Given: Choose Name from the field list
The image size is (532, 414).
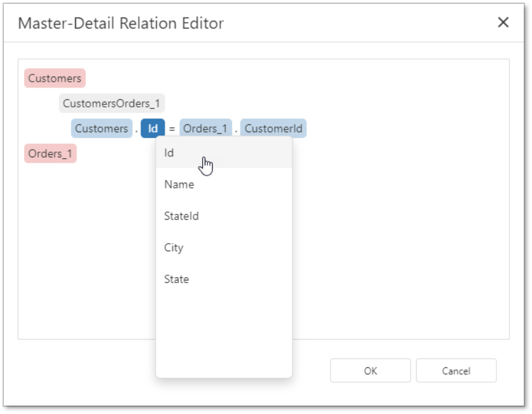Looking at the screenshot, I should point(179,185).
